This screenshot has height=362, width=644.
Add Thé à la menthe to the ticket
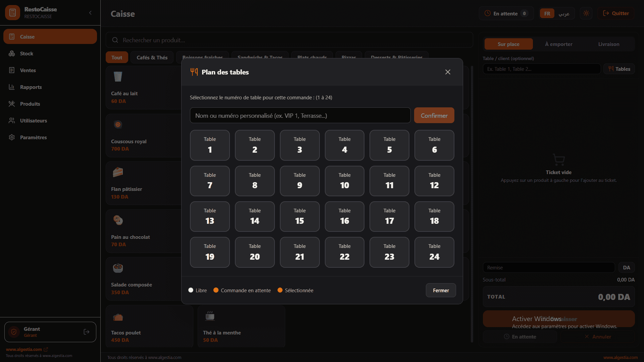(241, 326)
